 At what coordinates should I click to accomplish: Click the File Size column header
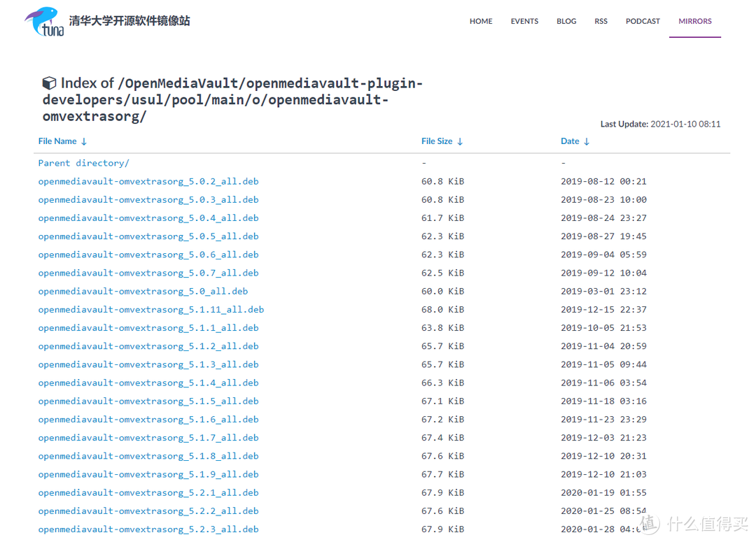click(x=437, y=141)
